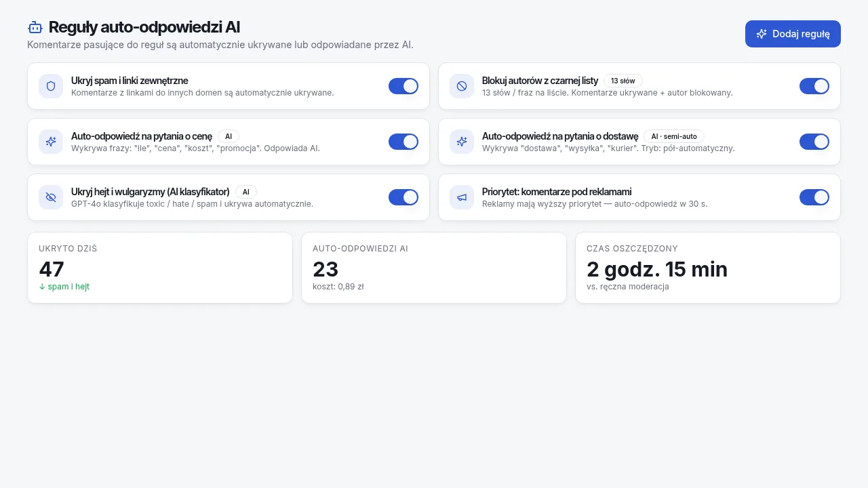
Task: Disable the Ukryj spam i linki zewnętrzne toggle
Action: click(403, 86)
